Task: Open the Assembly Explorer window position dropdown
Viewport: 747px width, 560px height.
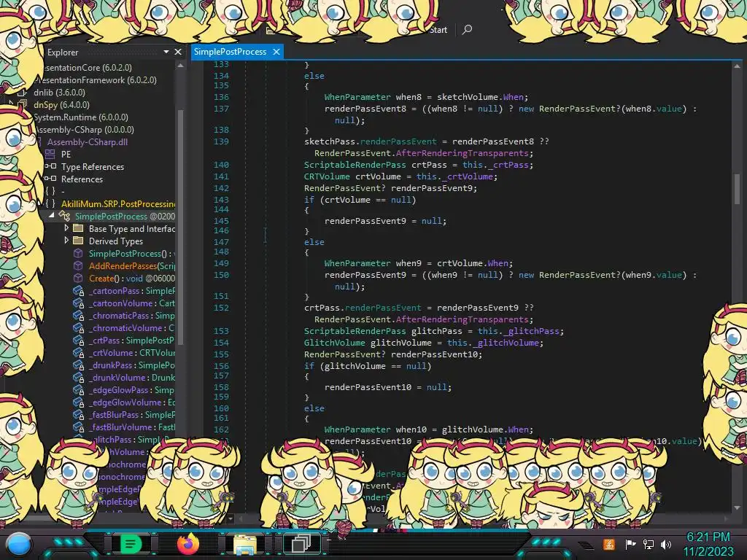Action: (x=166, y=52)
